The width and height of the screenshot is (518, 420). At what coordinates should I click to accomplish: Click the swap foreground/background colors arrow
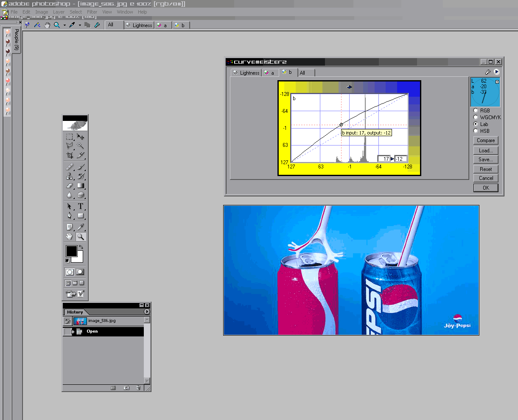point(81,247)
